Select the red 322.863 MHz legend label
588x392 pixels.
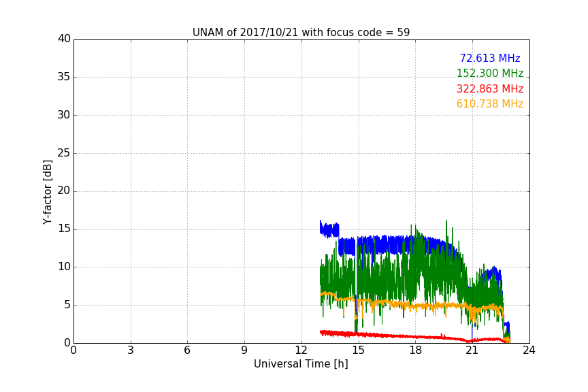click(490, 89)
